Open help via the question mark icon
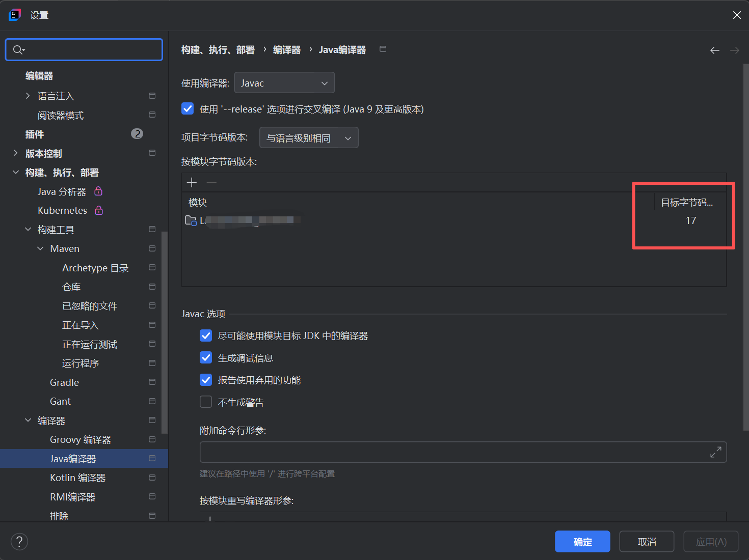Screen dimensions: 749x560 click(19, 541)
